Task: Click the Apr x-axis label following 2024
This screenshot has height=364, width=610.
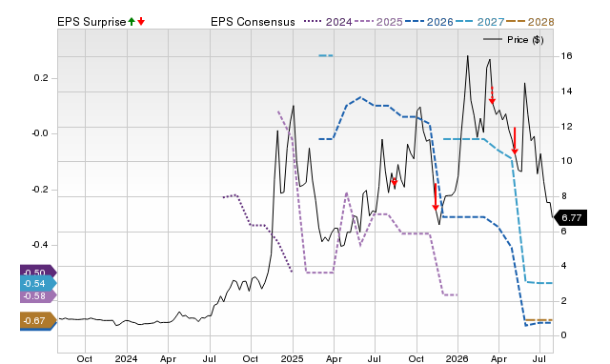Action: [x=168, y=358]
